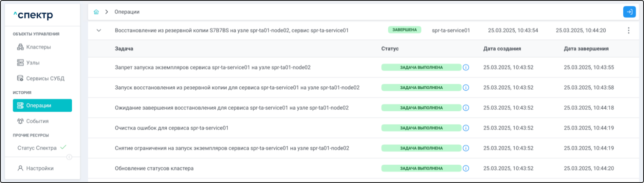Show info for the 'Запрет запуска экземпляров' task
644x183 pixels.
[x=466, y=67]
